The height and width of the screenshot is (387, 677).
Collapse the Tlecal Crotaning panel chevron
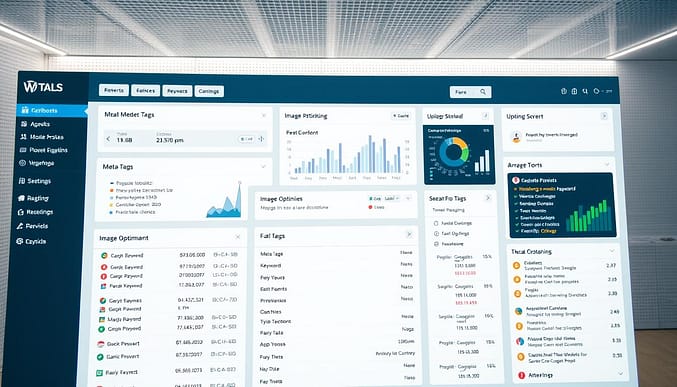pos(612,251)
